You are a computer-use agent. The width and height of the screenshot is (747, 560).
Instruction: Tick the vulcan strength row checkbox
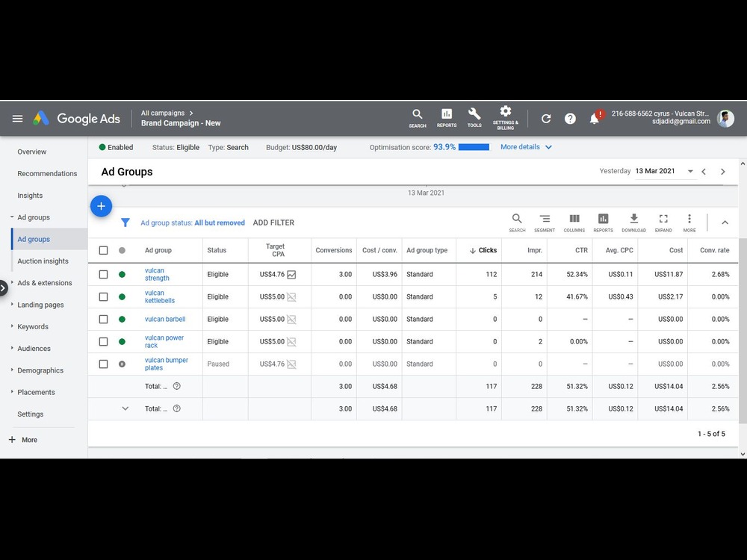coord(103,275)
